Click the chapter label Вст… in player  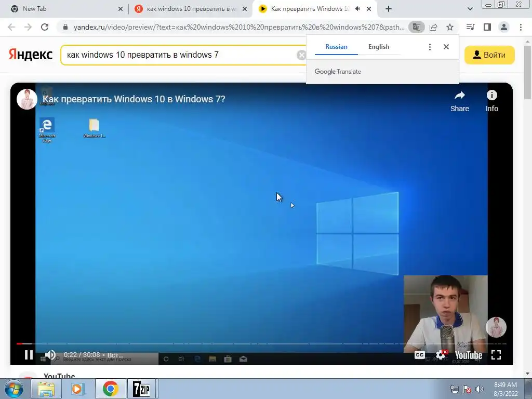115,355
